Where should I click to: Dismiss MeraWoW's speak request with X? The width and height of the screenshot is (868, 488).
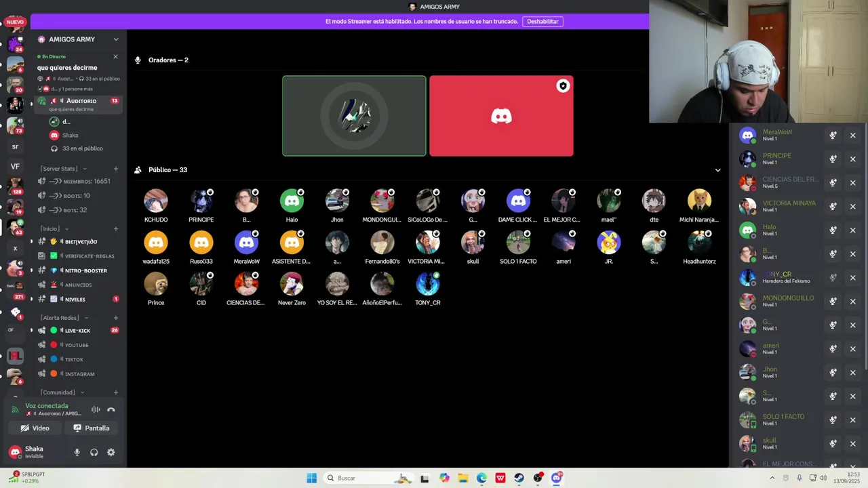coord(853,136)
